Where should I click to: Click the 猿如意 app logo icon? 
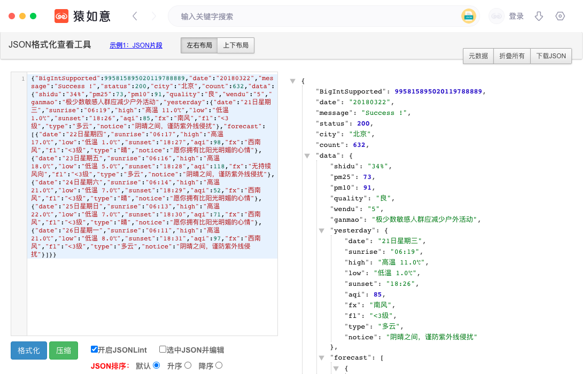62,17
